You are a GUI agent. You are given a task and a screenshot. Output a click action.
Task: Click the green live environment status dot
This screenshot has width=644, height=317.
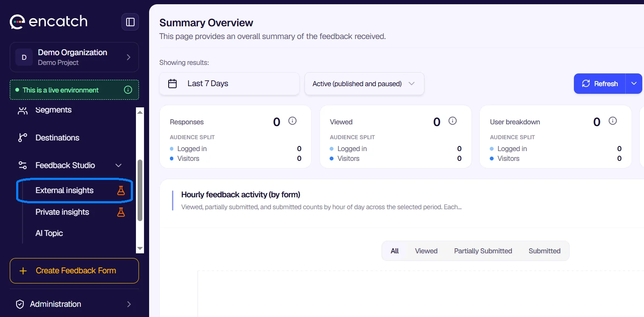point(17,90)
